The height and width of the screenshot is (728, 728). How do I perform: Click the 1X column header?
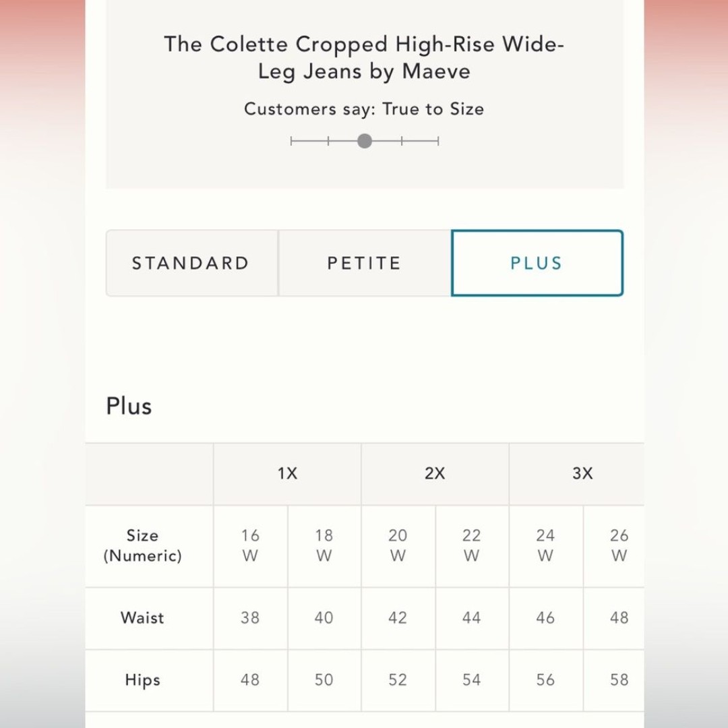point(287,474)
